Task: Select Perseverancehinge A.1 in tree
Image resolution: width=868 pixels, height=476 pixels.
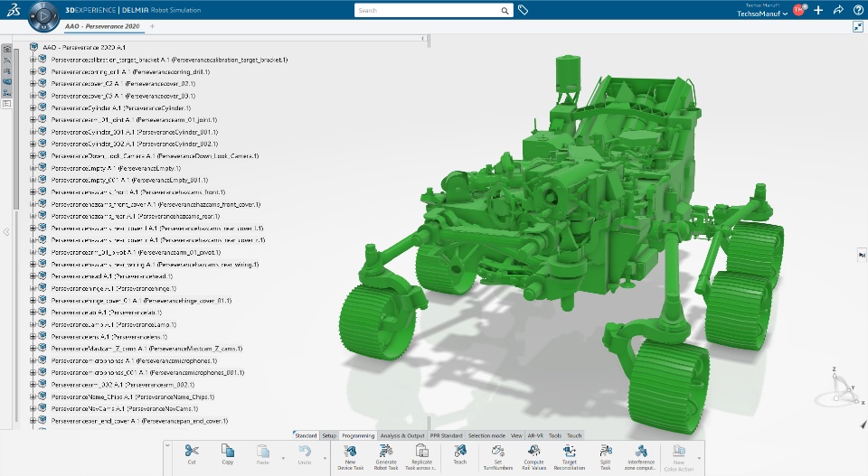Action: [x=114, y=289]
